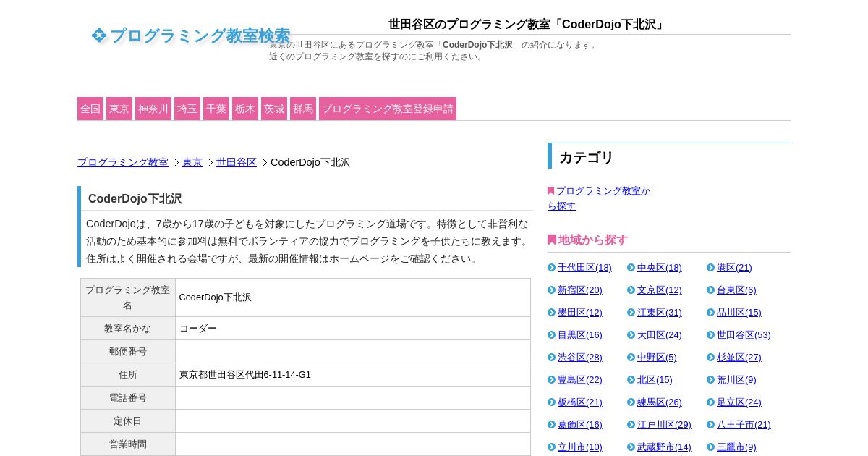Click arrow icon next to 世田谷区(53)

[711, 335]
